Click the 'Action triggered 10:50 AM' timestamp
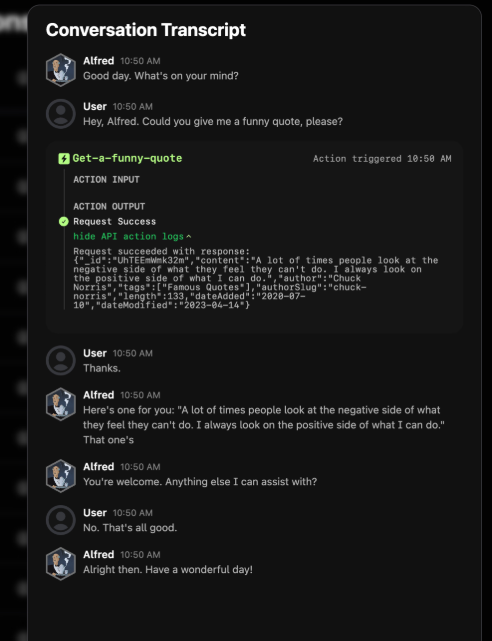Image resolution: width=492 pixels, height=641 pixels. tap(382, 159)
